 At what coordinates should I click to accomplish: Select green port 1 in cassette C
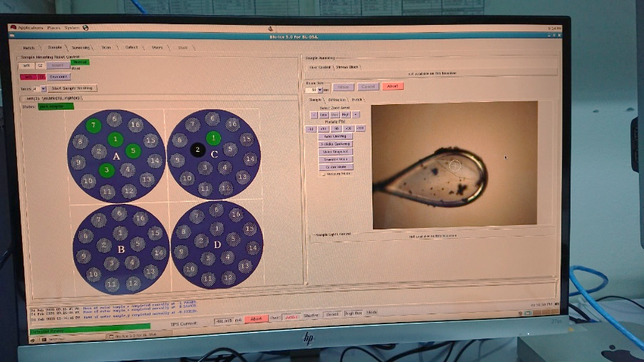pyautogui.click(x=212, y=138)
